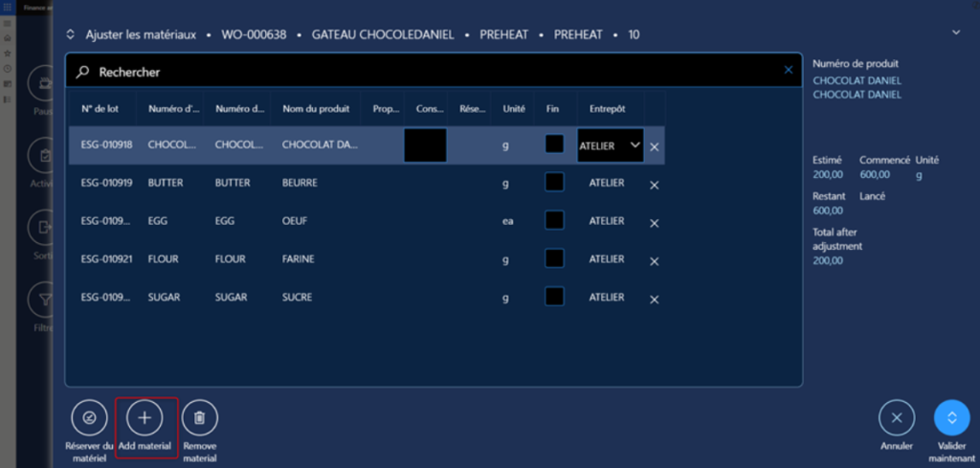Image resolution: width=980 pixels, height=468 pixels.
Task: Click the Annuler cancel icon
Action: [x=897, y=417]
